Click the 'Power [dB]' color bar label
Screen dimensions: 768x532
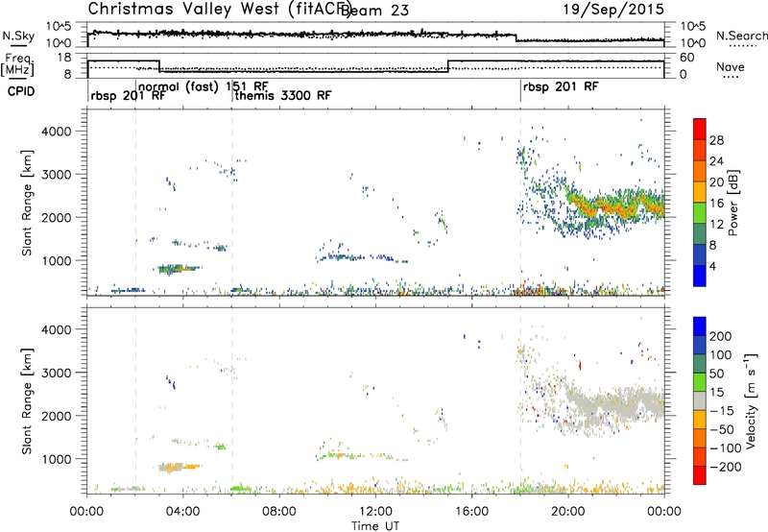tap(732, 203)
